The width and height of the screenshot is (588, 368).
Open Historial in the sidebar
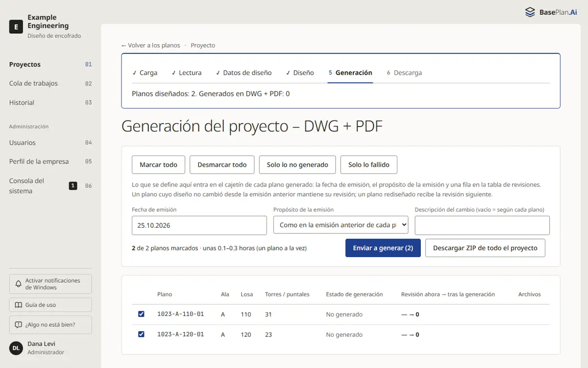coord(50,103)
